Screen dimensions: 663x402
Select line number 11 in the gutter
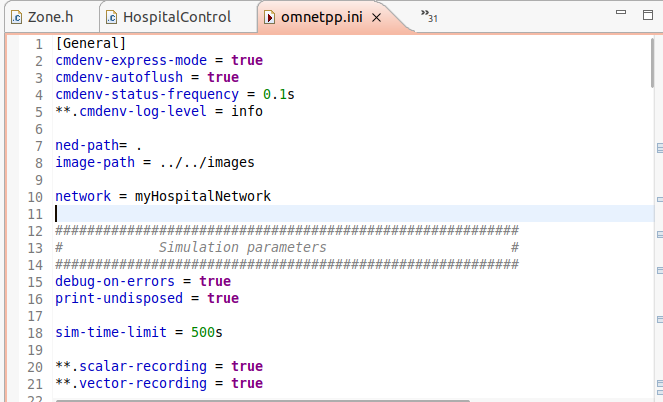pyautogui.click(x=36, y=213)
